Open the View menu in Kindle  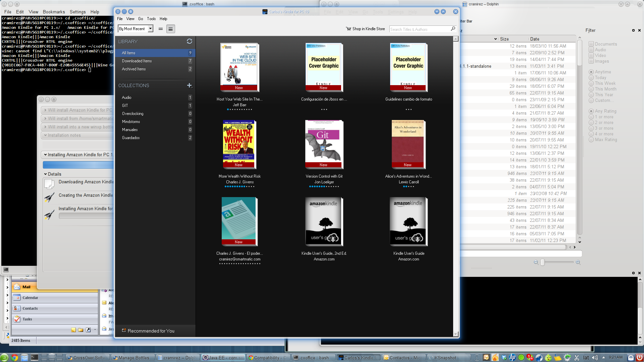(130, 19)
